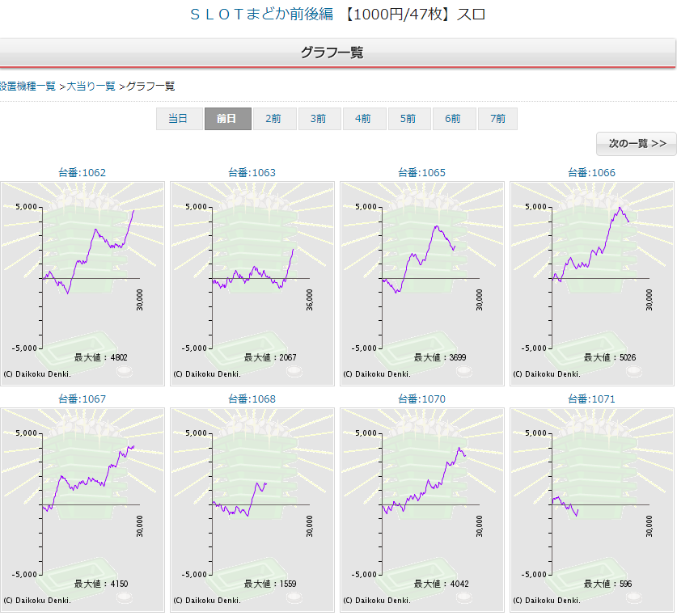The image size is (677, 616).
Task: Show the 7前 day graphs
Action: [497, 119]
